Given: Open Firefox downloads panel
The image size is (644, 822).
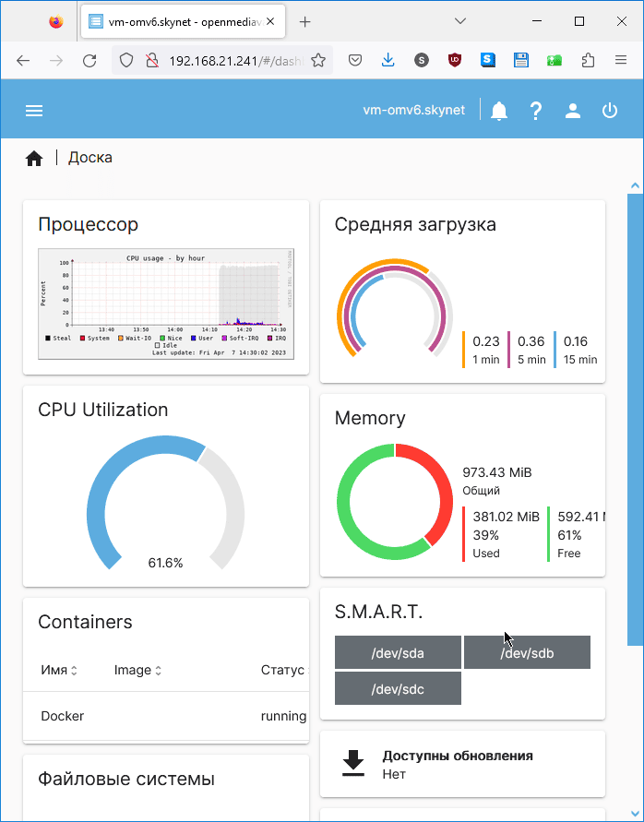Looking at the screenshot, I should click(x=388, y=61).
